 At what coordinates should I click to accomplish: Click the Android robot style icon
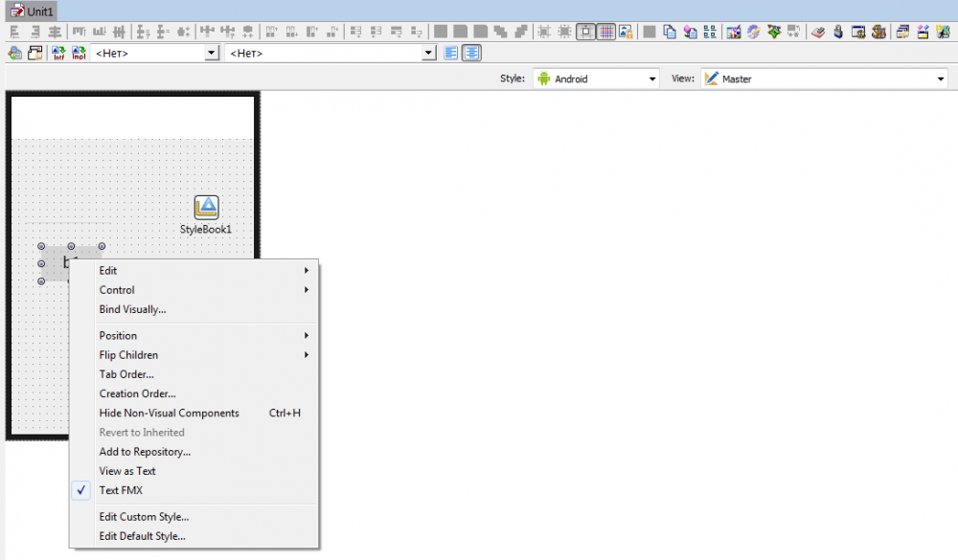[544, 78]
